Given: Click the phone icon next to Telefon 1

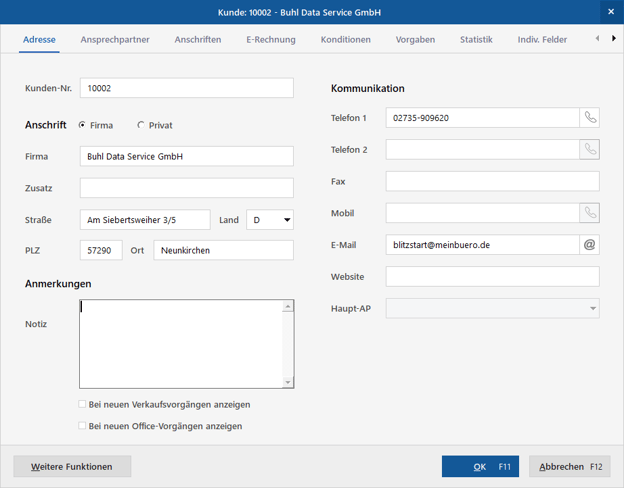Looking at the screenshot, I should pyautogui.click(x=590, y=118).
